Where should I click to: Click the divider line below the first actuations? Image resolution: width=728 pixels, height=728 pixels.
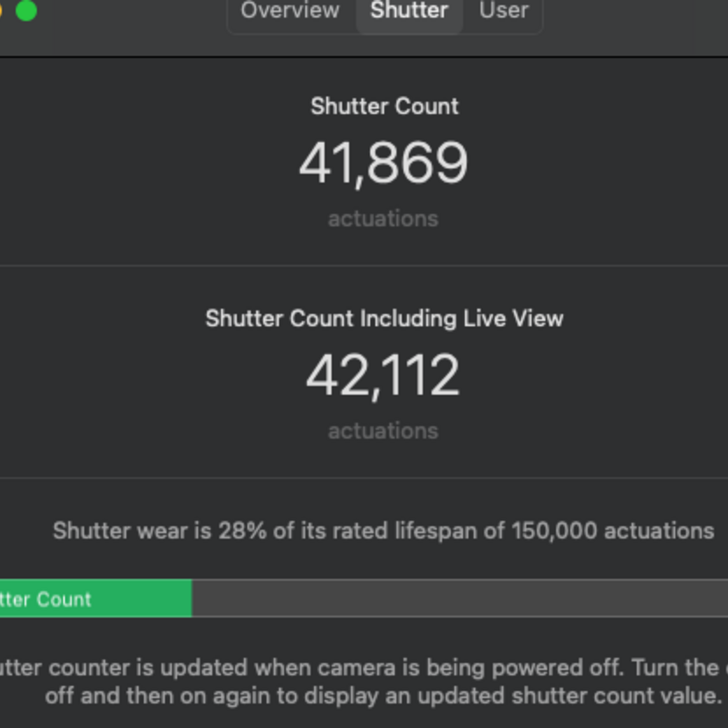[364, 266]
